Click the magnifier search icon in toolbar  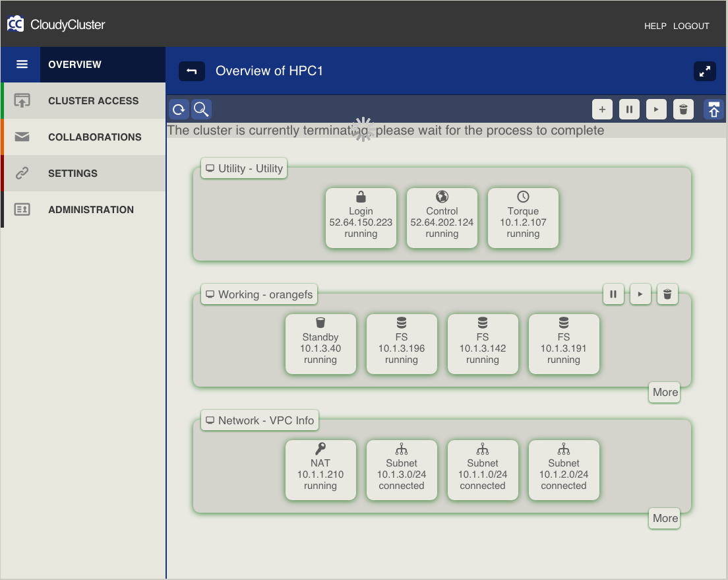pos(201,110)
